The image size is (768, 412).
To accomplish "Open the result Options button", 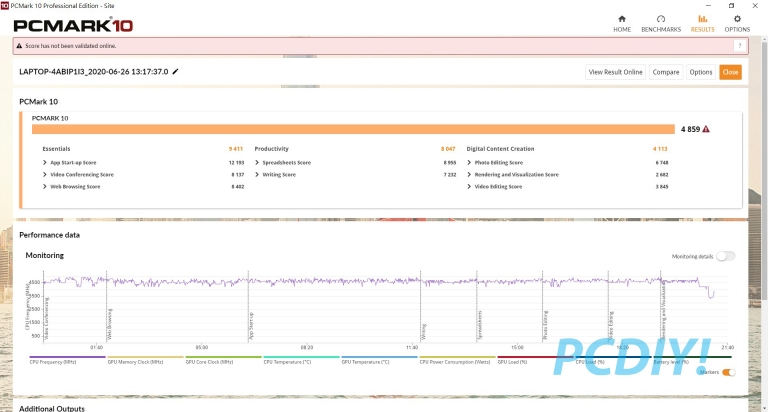I will tap(701, 72).
